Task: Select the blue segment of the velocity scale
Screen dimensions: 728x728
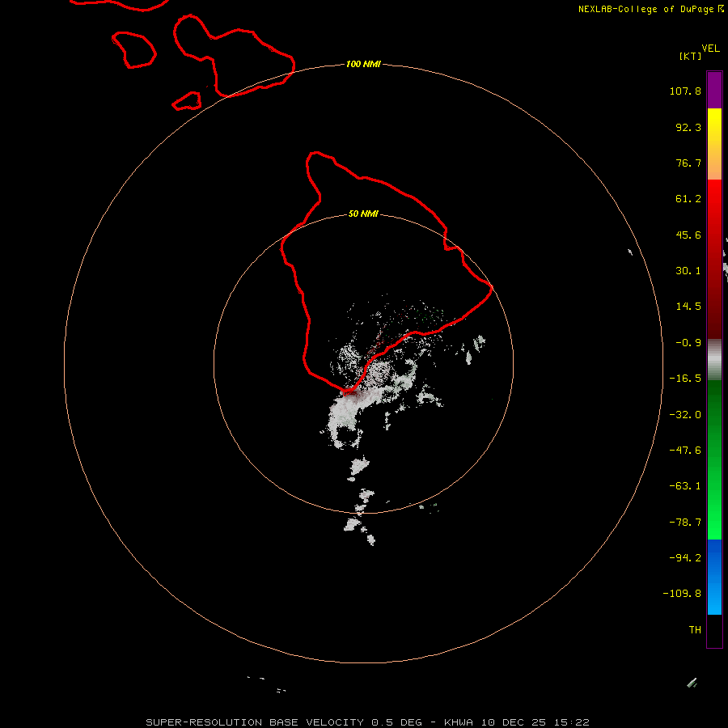Action: pos(714,577)
